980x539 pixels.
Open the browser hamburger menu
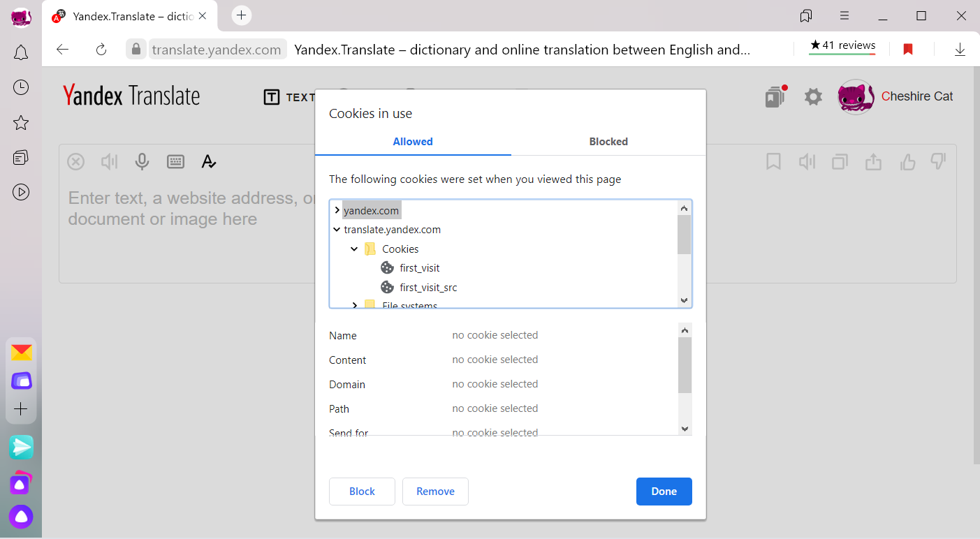click(844, 15)
